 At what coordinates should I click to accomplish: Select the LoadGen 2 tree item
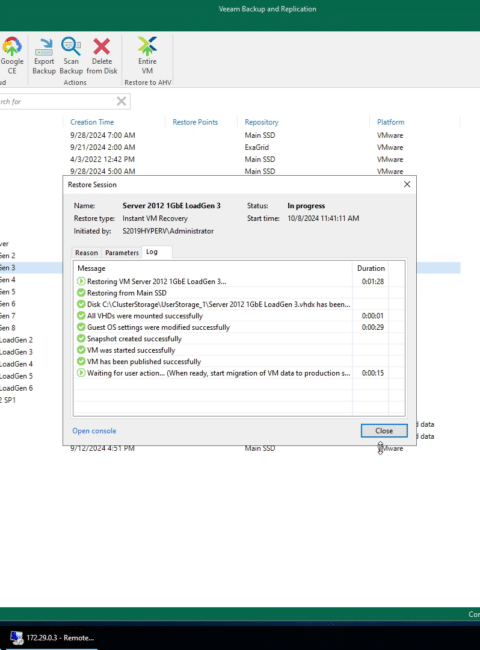coord(16,340)
